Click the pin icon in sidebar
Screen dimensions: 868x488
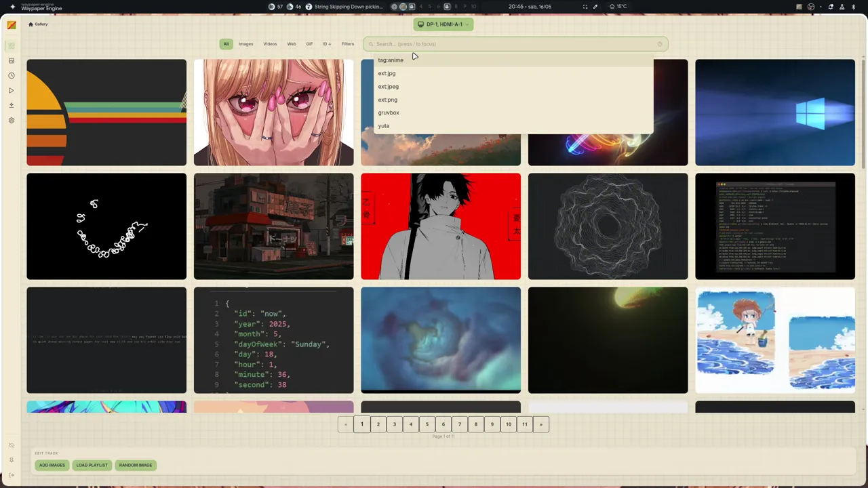coord(12,460)
